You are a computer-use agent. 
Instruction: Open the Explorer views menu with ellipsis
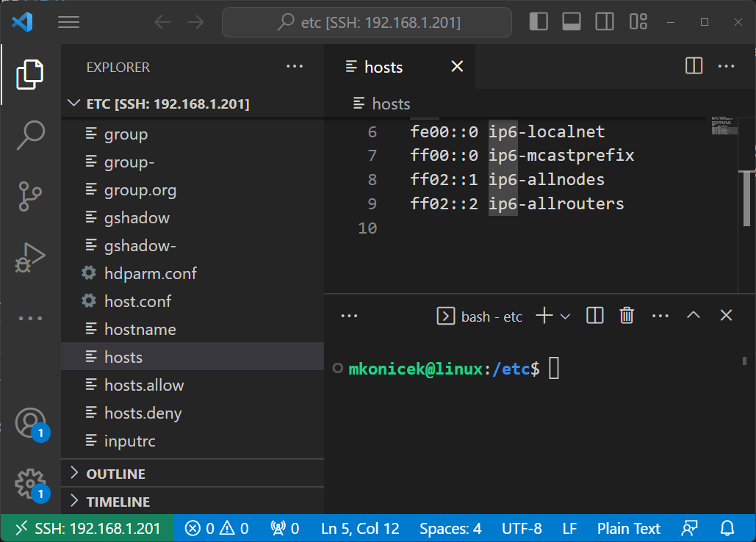coord(295,66)
